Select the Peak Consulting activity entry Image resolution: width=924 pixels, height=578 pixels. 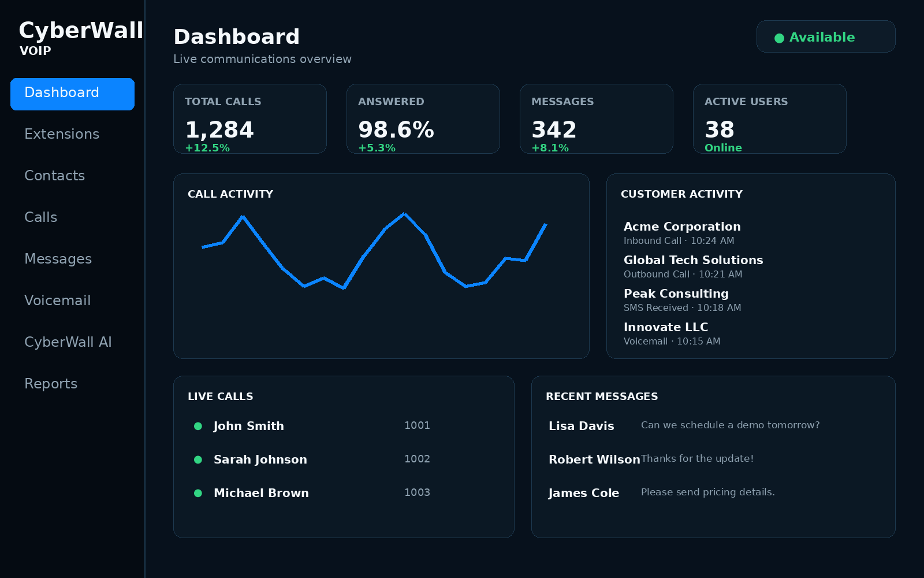(683, 300)
